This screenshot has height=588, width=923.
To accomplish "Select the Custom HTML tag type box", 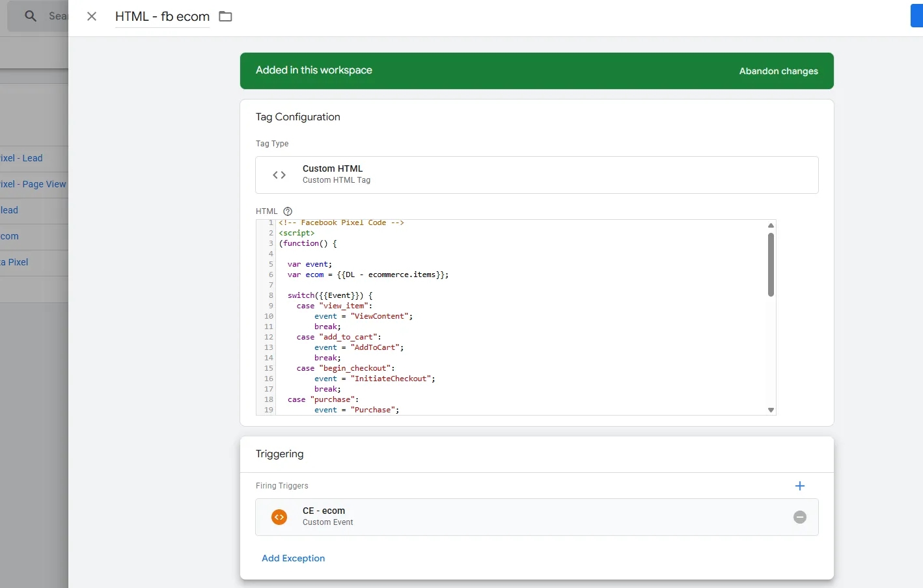I will [x=537, y=175].
